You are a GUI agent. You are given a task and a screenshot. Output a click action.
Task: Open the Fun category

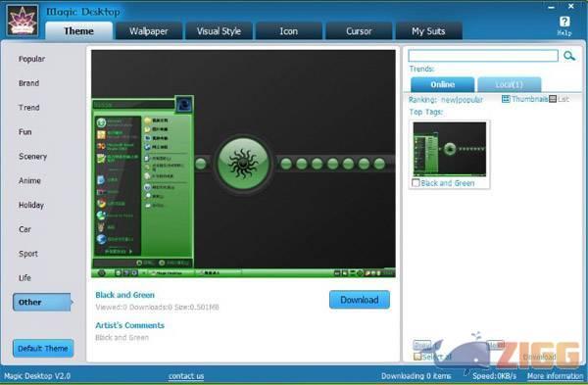coord(24,132)
